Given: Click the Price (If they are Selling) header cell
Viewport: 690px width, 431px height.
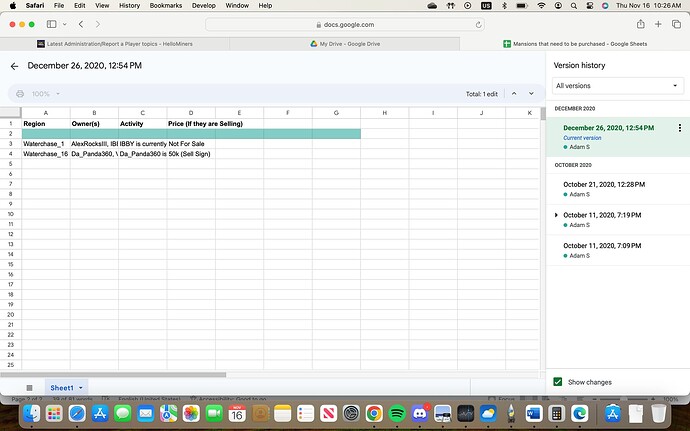Looking at the screenshot, I should pyautogui.click(x=191, y=124).
